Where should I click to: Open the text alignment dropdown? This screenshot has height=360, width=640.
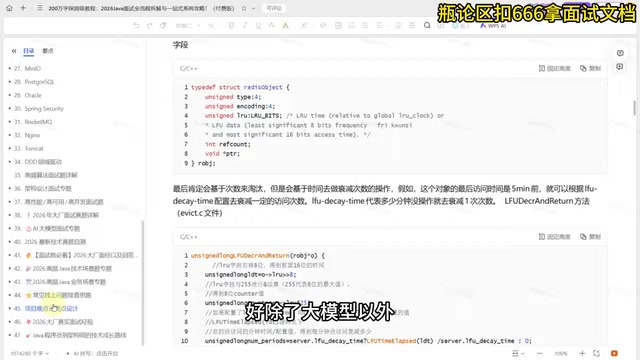click(381, 25)
